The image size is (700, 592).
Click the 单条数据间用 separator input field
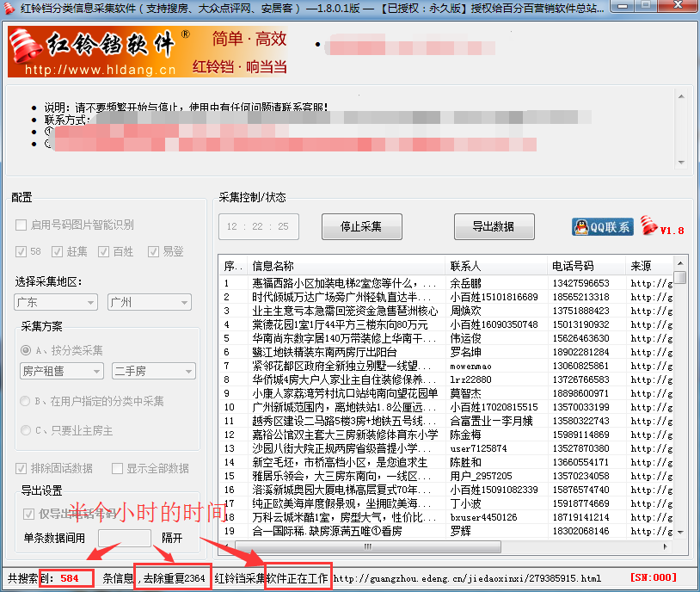tap(125, 538)
